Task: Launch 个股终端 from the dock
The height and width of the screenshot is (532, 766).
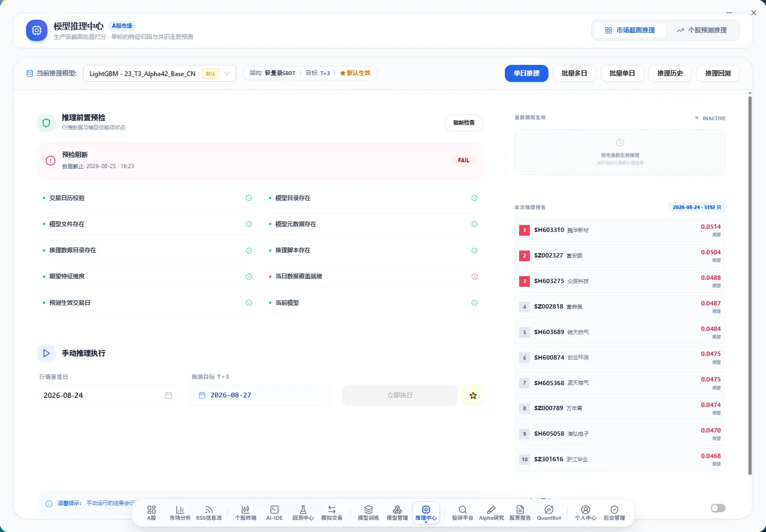Action: 246,513
